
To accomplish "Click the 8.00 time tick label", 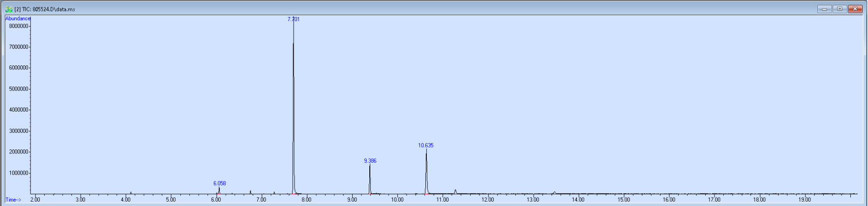I will click(x=306, y=200).
